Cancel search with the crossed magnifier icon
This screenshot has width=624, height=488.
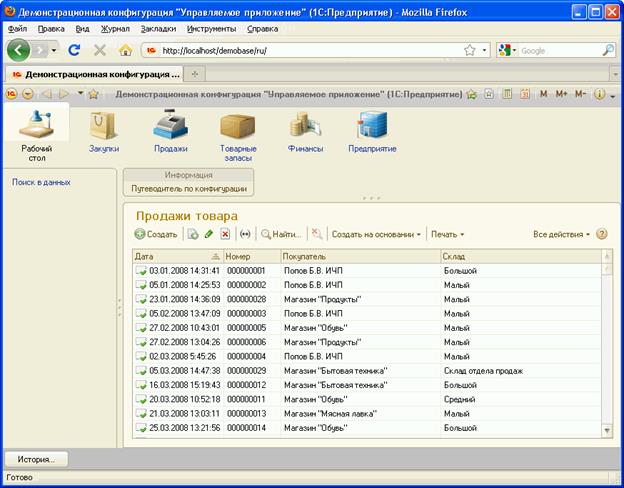317,234
